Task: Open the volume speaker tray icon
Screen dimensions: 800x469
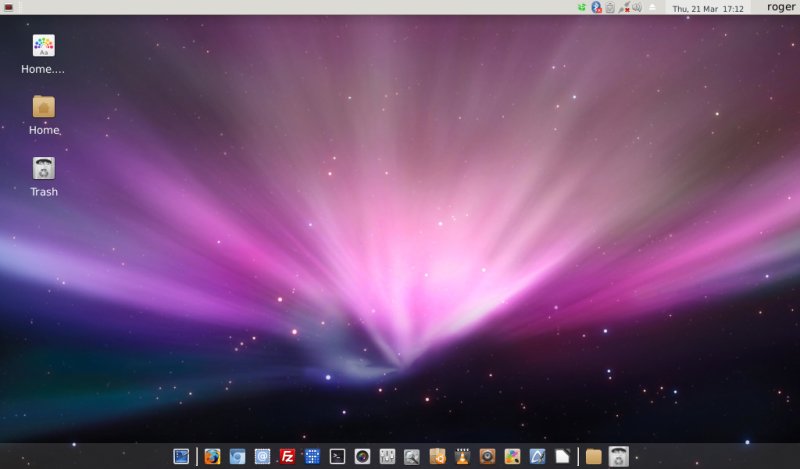Action: [637, 8]
